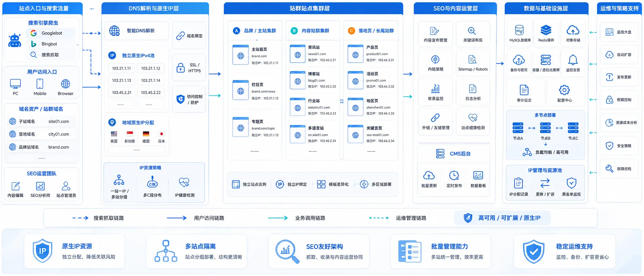The width and height of the screenshot is (644, 276).
Task: Click the MySQL数据库 icon
Action: pyautogui.click(x=520, y=30)
